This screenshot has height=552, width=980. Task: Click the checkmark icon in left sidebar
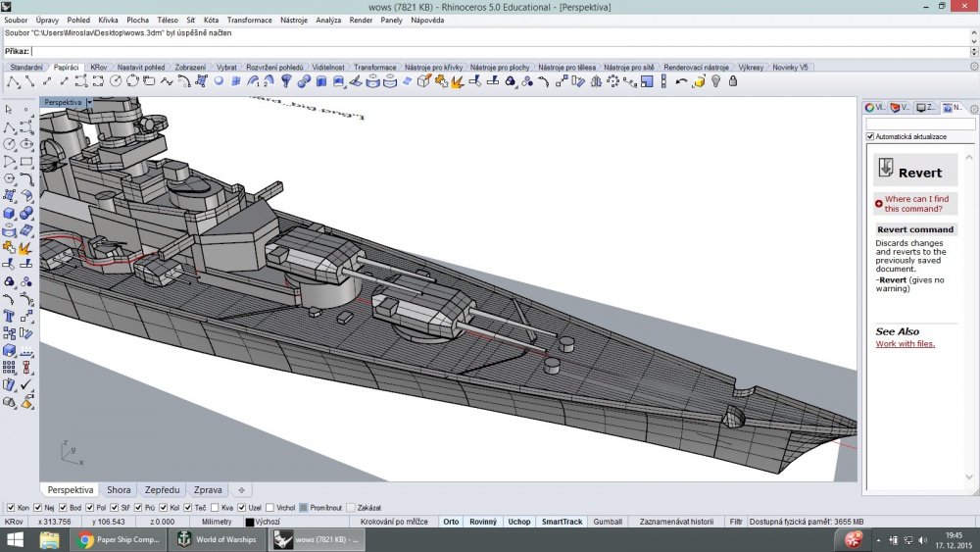(x=25, y=385)
